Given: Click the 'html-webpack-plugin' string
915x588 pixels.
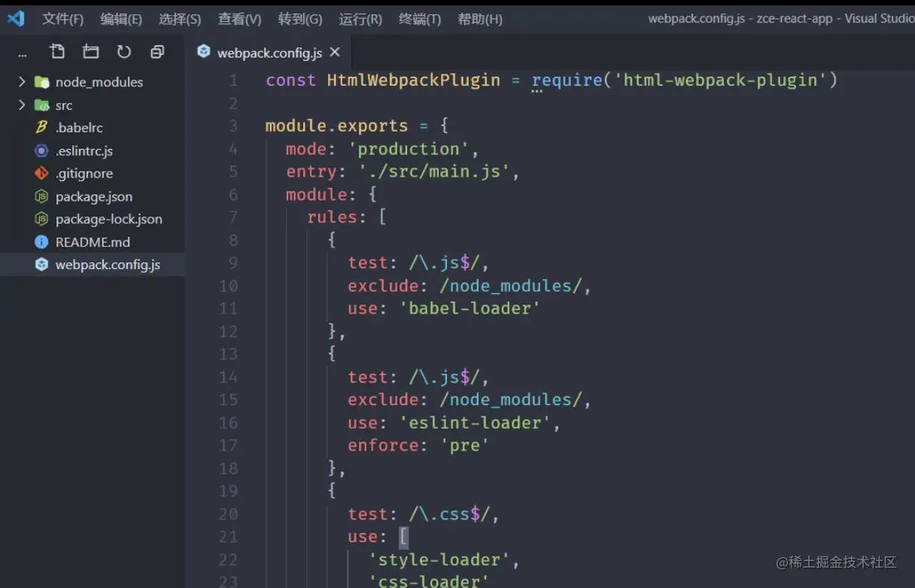Looking at the screenshot, I should click(x=721, y=80).
